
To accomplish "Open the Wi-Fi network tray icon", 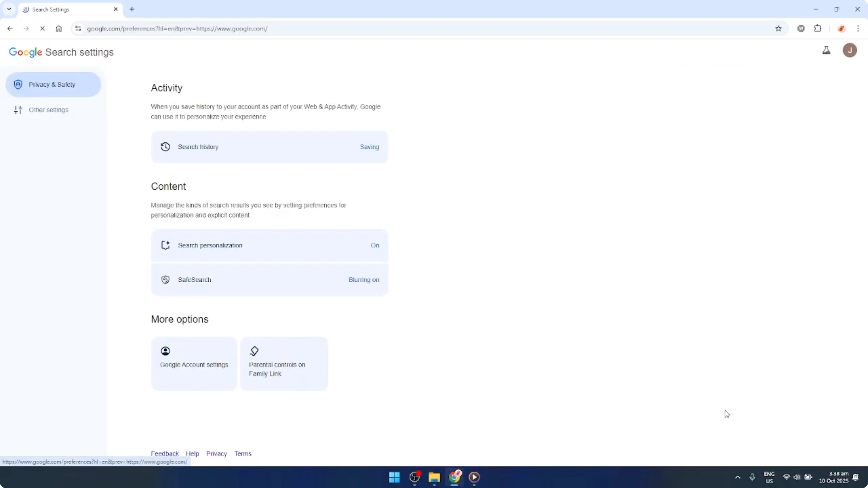I will pyautogui.click(x=786, y=477).
